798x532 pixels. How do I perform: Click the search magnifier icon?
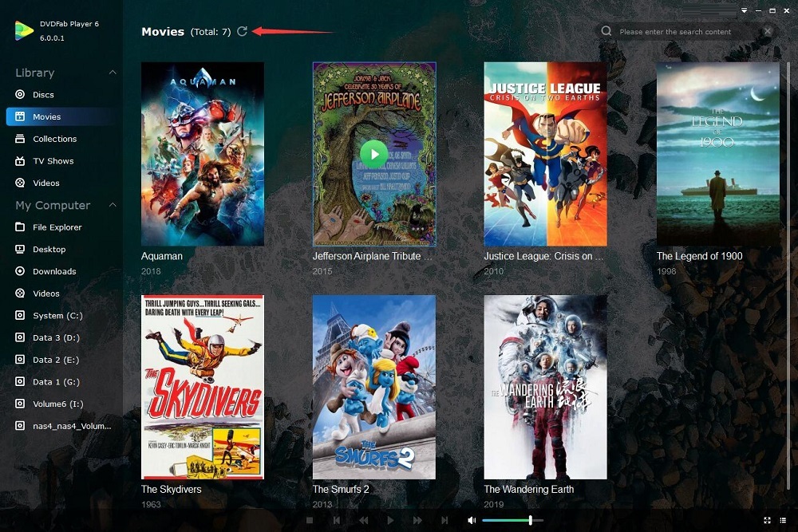click(x=606, y=31)
